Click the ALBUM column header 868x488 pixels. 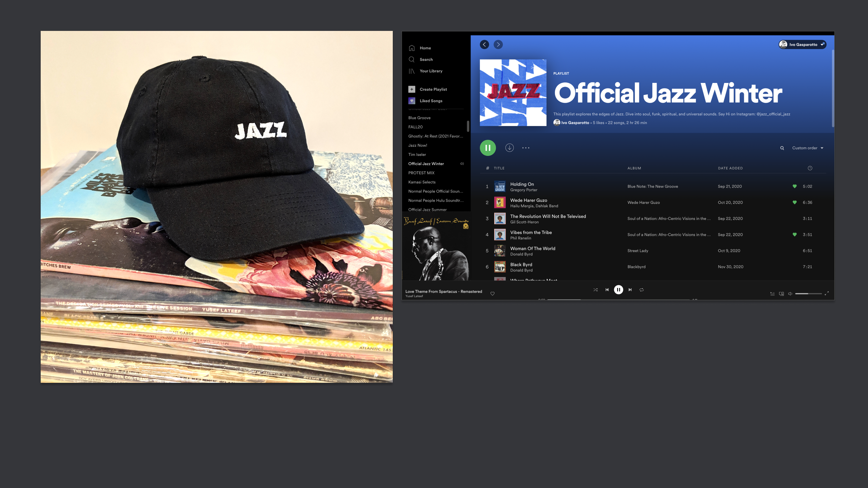(x=634, y=168)
